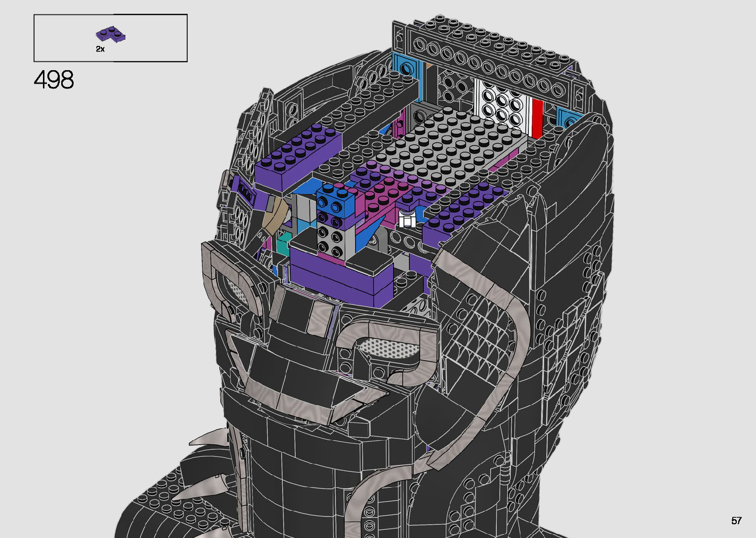Screen dimensions: 756x538
Task: Click the 2x quantity label
Action: tap(100, 49)
